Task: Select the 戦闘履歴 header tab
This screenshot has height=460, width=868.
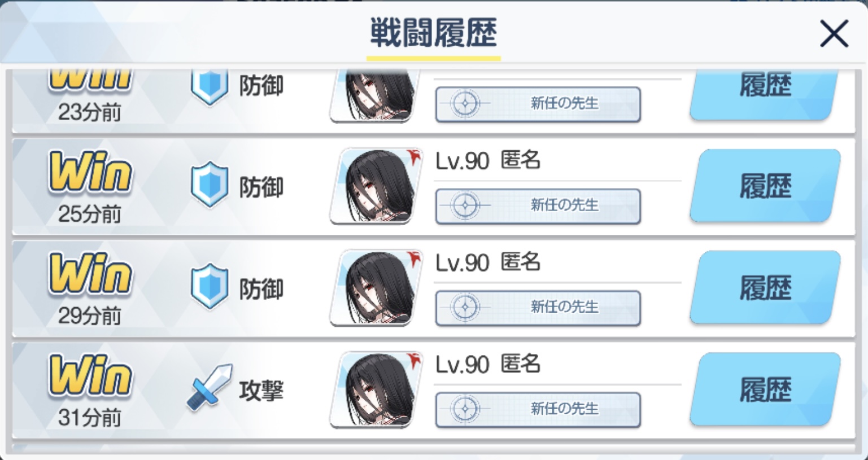Action: click(x=434, y=34)
